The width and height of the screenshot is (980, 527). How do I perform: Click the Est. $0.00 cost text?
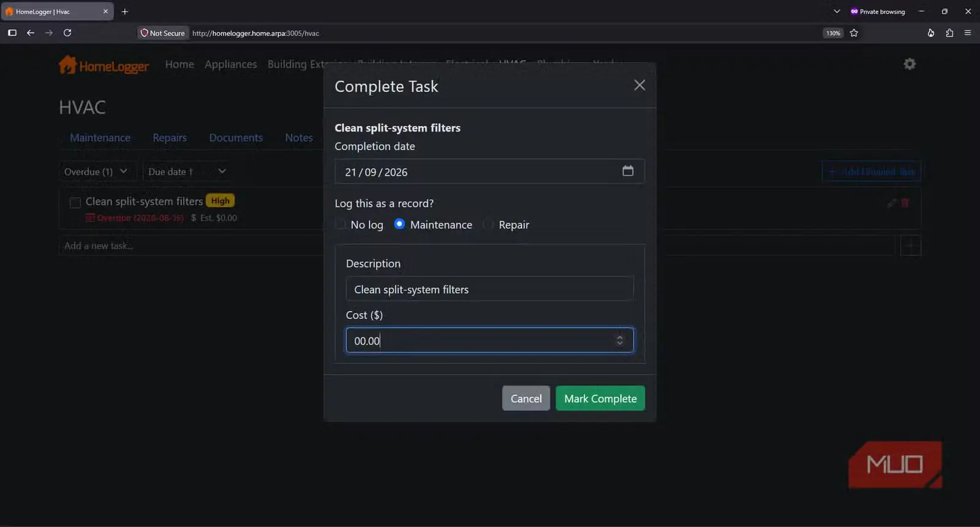pyautogui.click(x=219, y=218)
